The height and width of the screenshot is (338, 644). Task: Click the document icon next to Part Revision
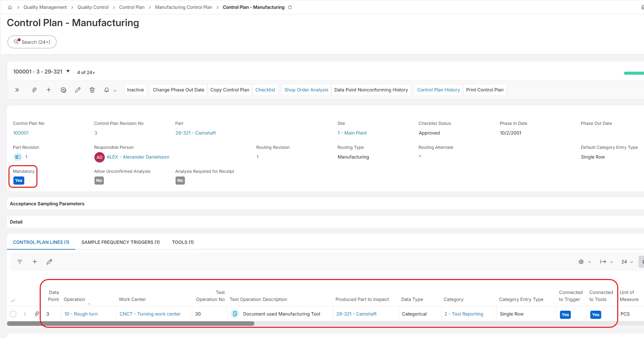(18, 157)
